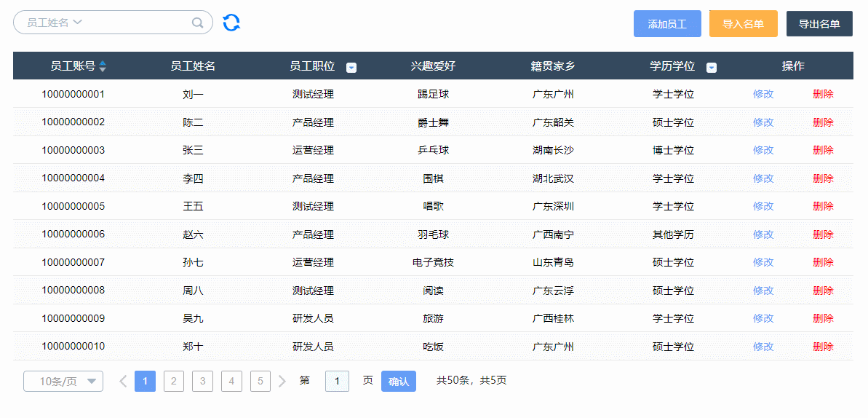Click 删除 for employee 刘一
This screenshot has height=418, width=868.
point(823,94)
